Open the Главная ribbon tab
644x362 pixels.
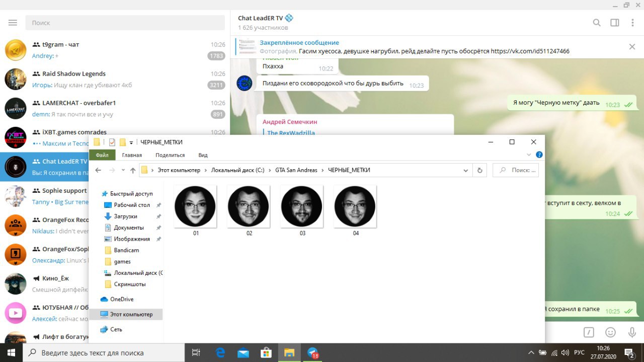(132, 155)
